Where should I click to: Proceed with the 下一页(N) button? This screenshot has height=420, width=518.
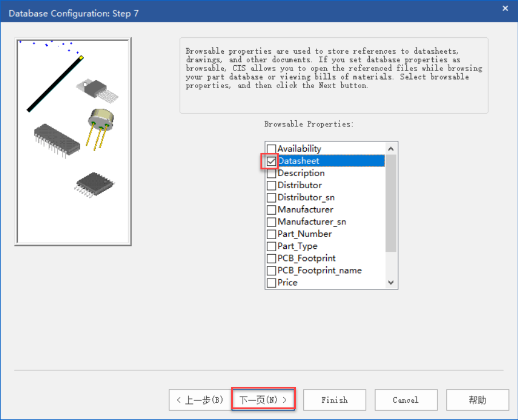click(263, 400)
